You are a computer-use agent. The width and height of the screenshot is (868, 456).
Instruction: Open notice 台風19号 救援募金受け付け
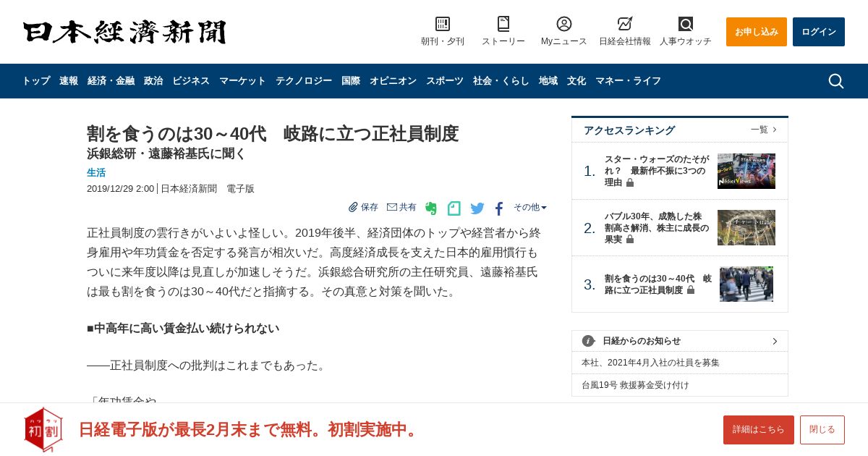click(635, 385)
